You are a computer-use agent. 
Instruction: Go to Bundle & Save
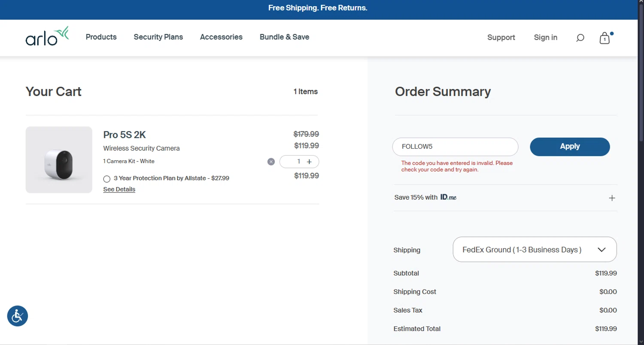point(284,37)
